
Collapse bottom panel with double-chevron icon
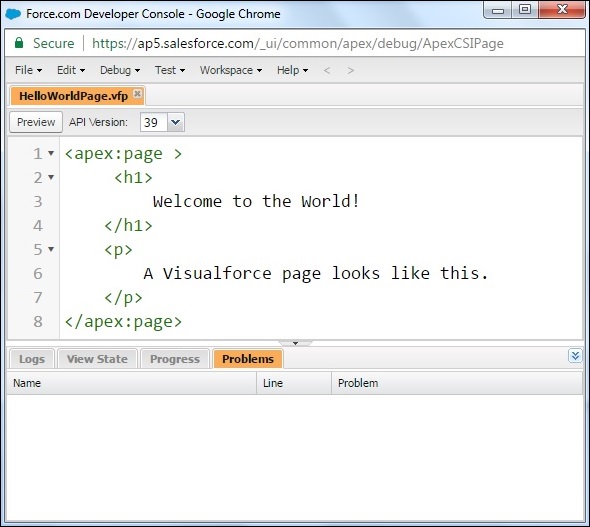click(575, 356)
